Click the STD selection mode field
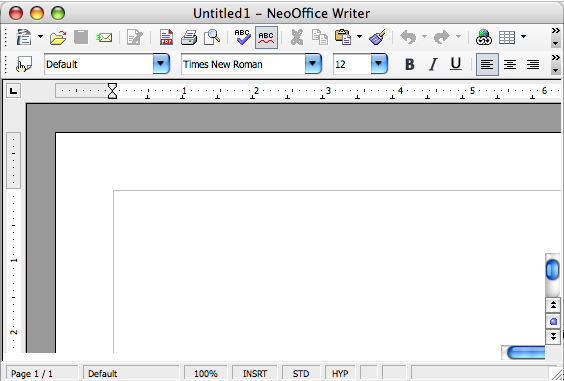 tap(301, 373)
